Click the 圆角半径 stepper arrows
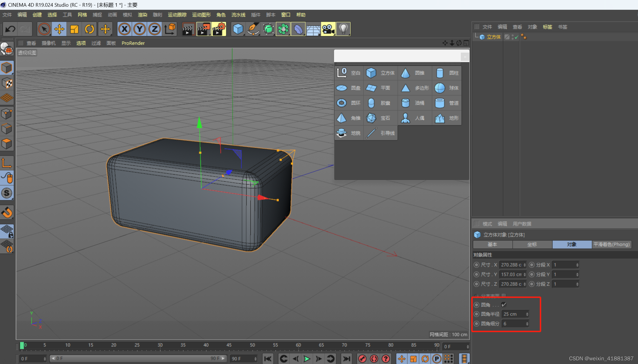Screen dimensions: 638x364 pyautogui.click(x=527, y=314)
